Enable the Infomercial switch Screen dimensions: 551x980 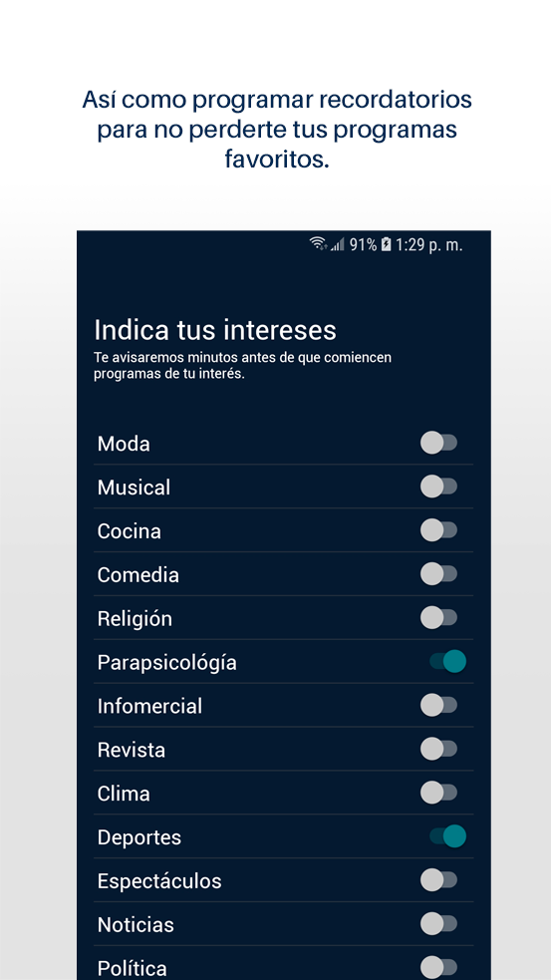(x=438, y=706)
